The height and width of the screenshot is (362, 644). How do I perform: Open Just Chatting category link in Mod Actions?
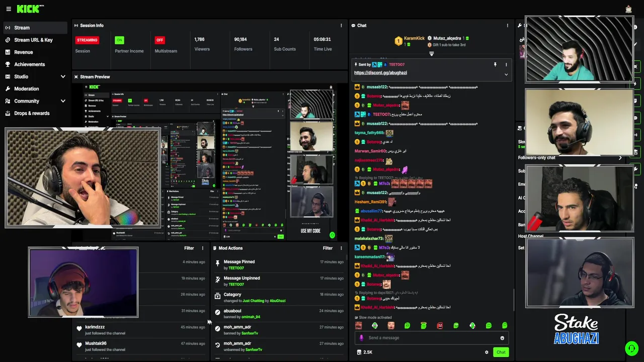[x=253, y=301]
